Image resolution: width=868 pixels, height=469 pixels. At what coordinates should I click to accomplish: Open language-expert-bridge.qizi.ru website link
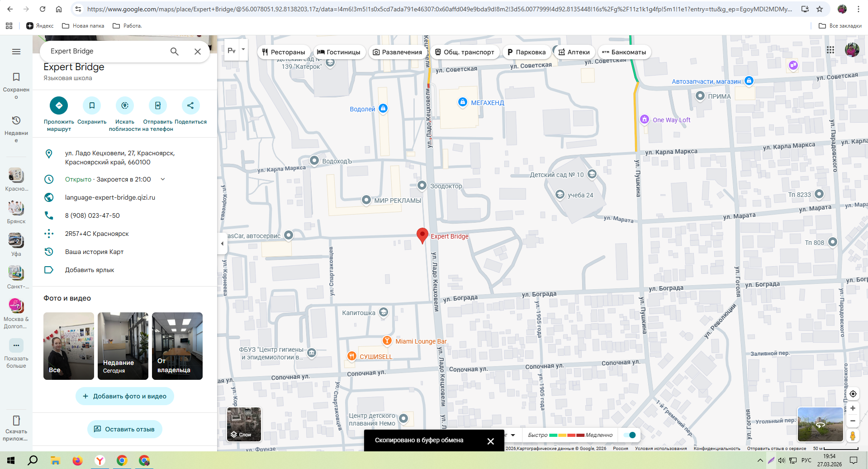pos(110,197)
